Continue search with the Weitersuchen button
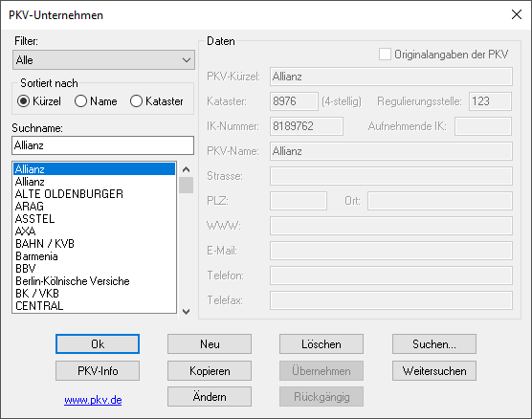Screen dimensions: 532x419 [x=434, y=370]
